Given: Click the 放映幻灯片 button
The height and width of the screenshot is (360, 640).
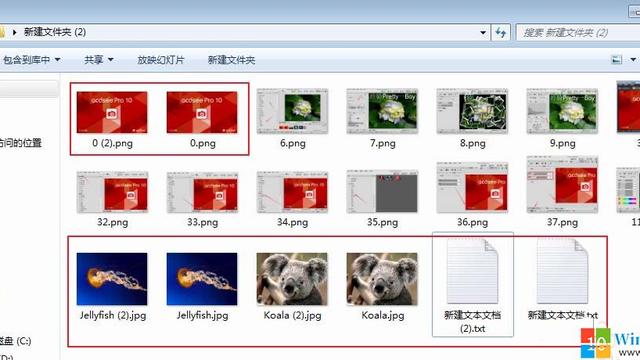Looking at the screenshot, I should [161, 60].
